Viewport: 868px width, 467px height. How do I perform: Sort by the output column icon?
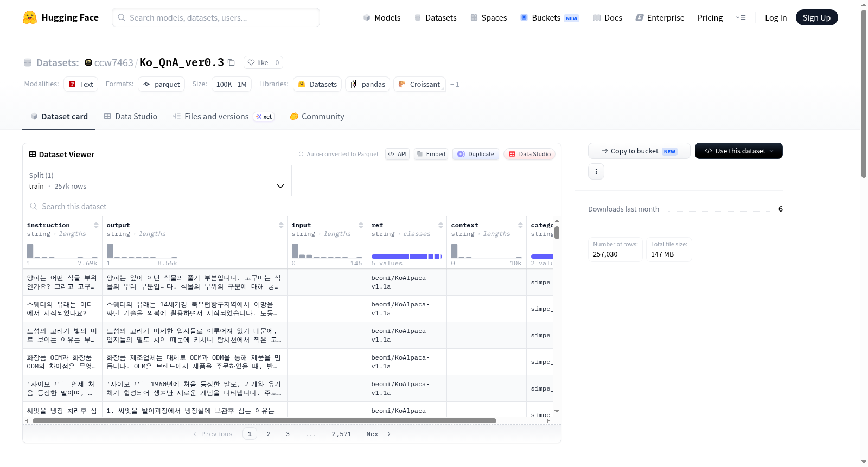click(x=281, y=225)
